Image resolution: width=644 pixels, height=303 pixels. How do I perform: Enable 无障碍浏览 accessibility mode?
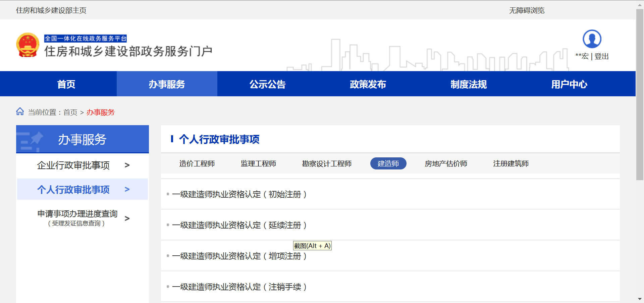527,10
